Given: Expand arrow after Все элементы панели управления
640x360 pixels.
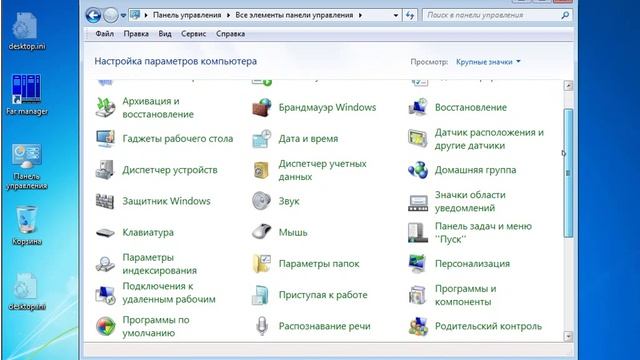Looking at the screenshot, I should (x=360, y=15).
